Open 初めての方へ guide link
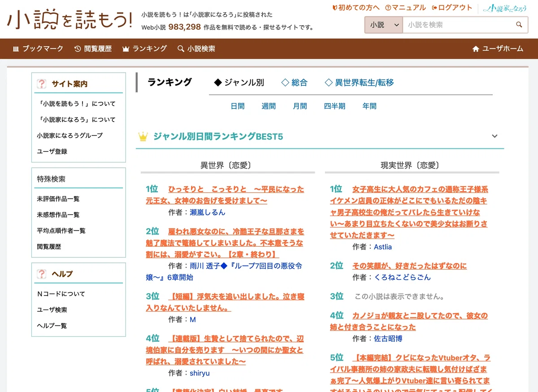The width and height of the screenshot is (538, 392). pos(356,8)
